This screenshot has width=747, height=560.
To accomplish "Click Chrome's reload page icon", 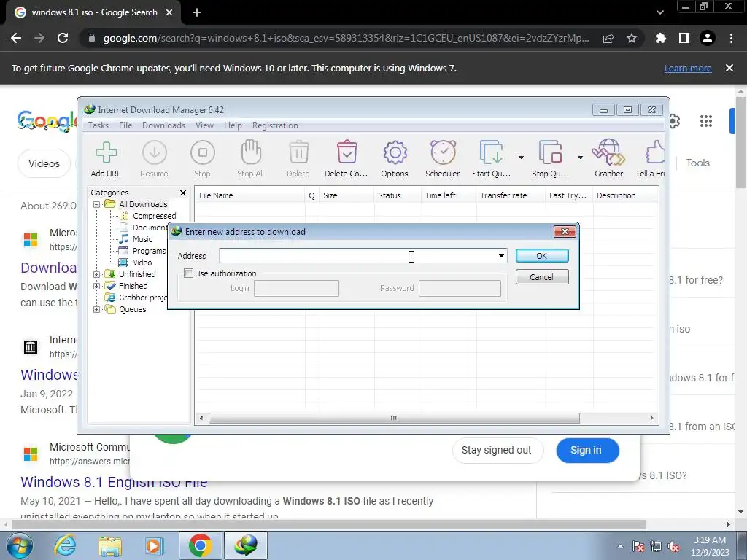I will pos(63,38).
